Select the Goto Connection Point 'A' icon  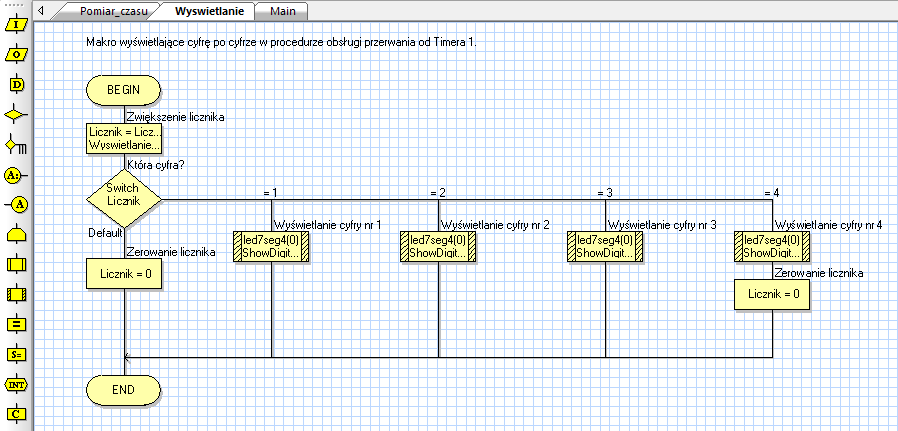[x=16, y=205]
